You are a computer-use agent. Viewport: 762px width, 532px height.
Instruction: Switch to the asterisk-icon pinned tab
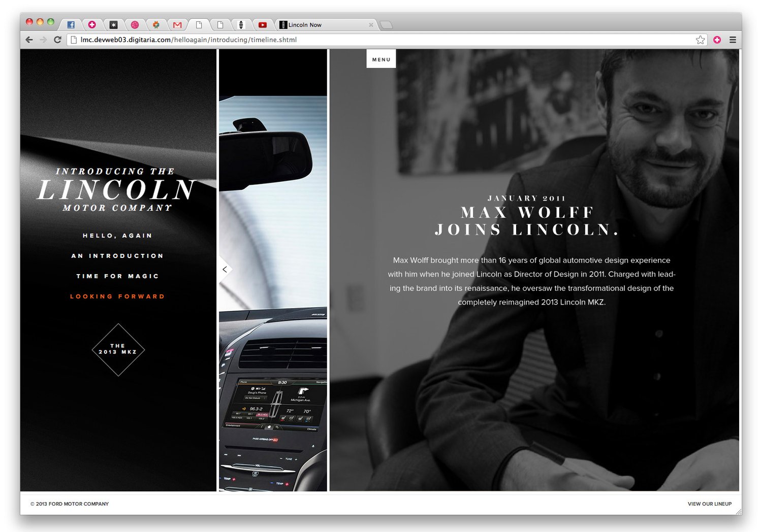(113, 24)
